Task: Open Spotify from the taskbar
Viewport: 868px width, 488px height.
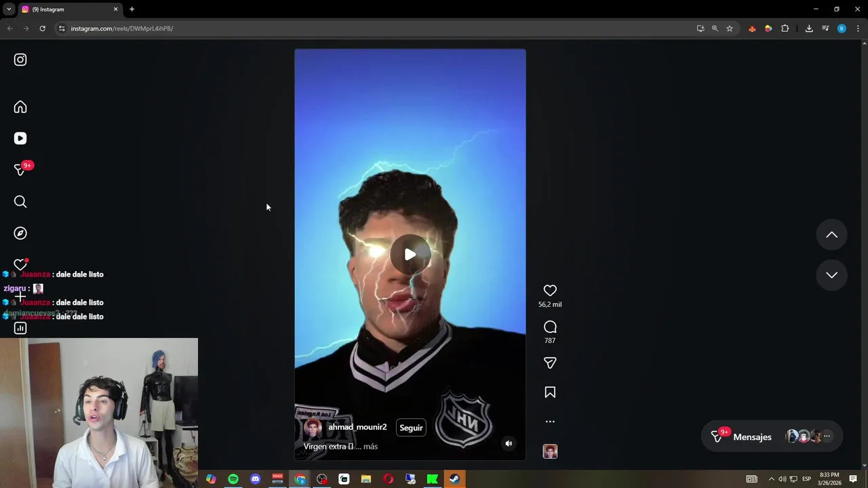Action: coord(233,479)
